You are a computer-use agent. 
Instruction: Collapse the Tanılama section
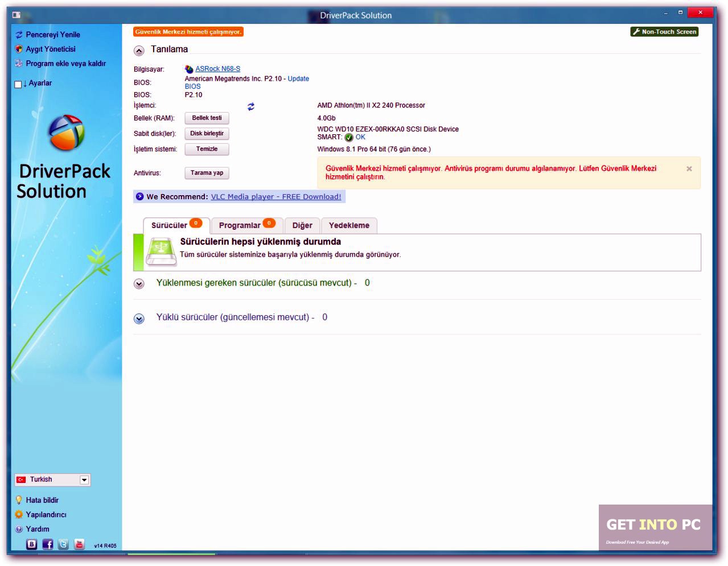[139, 51]
